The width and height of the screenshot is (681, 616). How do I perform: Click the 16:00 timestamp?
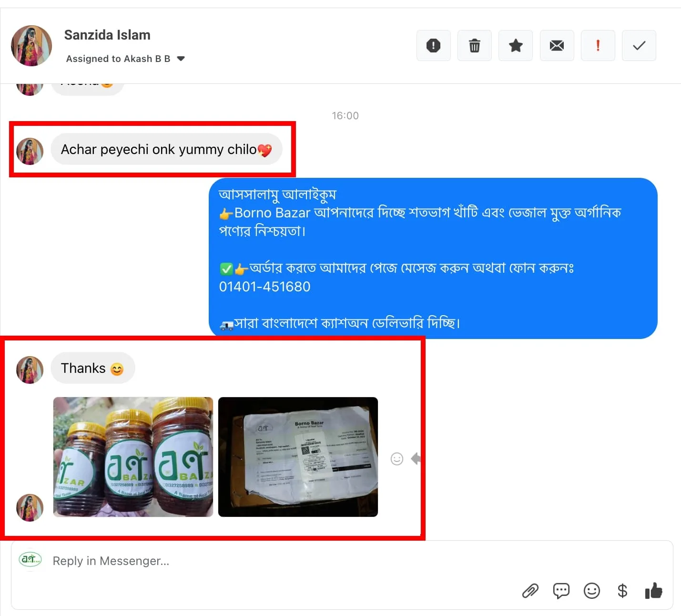pyautogui.click(x=346, y=115)
